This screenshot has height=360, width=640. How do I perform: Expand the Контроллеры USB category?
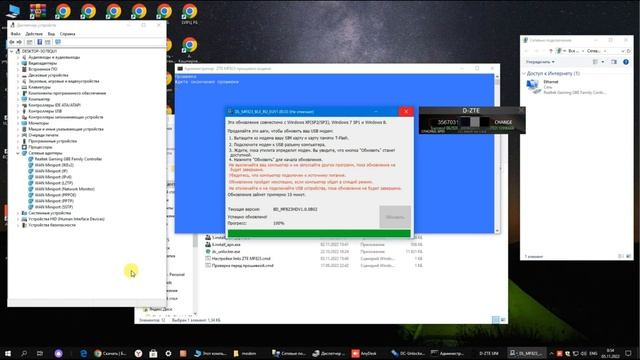(18, 111)
